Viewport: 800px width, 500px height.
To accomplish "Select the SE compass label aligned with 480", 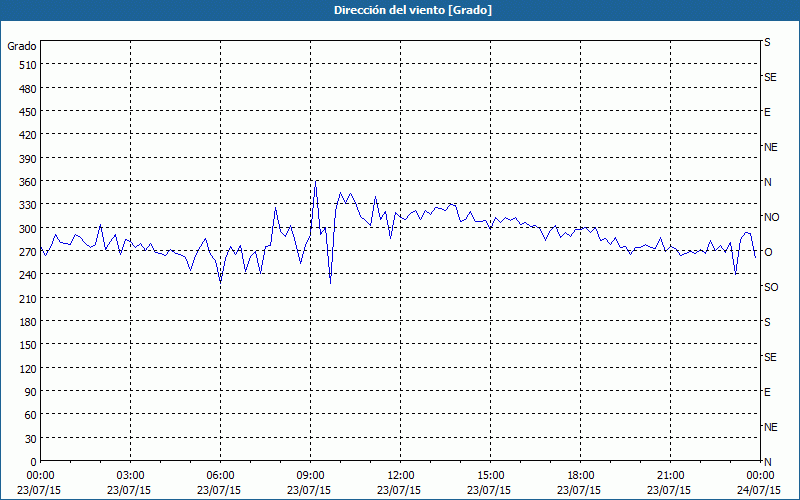I will pyautogui.click(x=770, y=77).
